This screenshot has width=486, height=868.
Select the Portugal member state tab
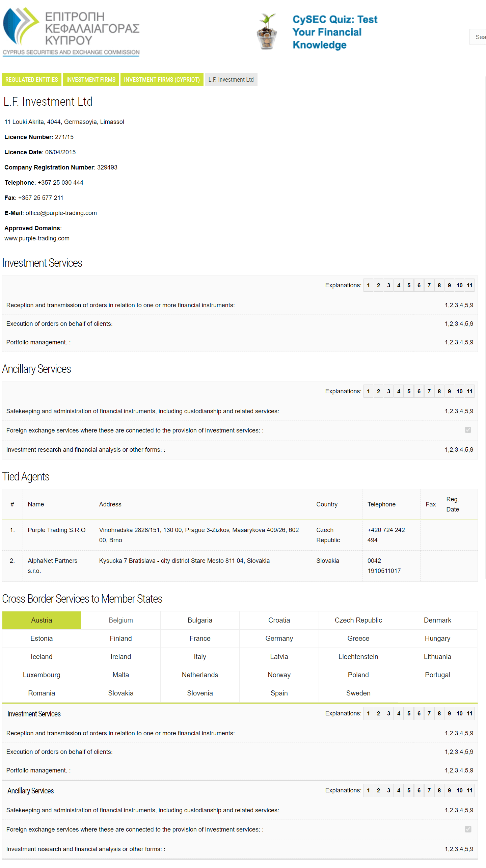tap(437, 675)
